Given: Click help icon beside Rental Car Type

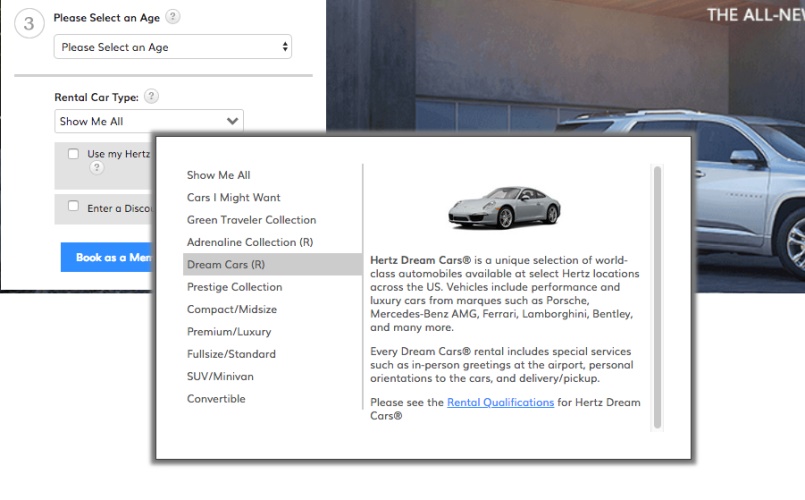Looking at the screenshot, I should coord(151,98).
